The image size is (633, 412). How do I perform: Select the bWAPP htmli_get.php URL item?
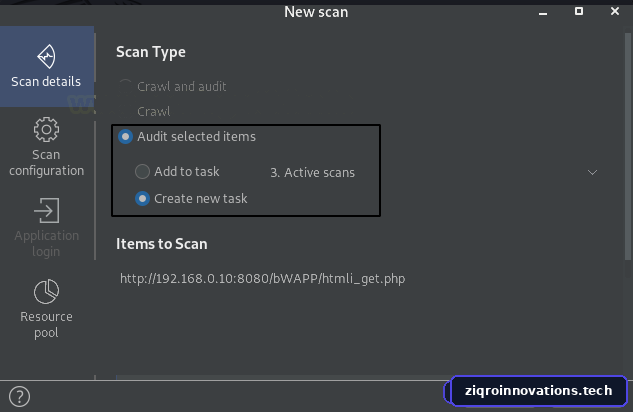(x=262, y=278)
